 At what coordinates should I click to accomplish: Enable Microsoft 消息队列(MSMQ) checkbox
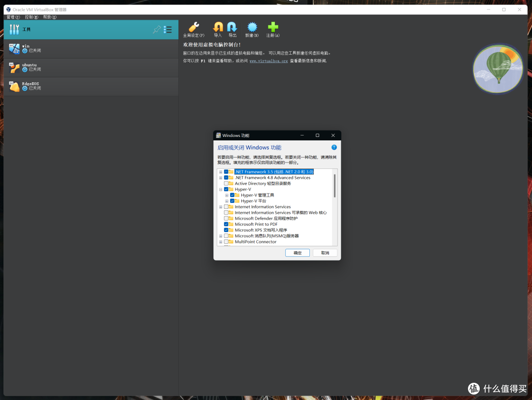(x=226, y=236)
